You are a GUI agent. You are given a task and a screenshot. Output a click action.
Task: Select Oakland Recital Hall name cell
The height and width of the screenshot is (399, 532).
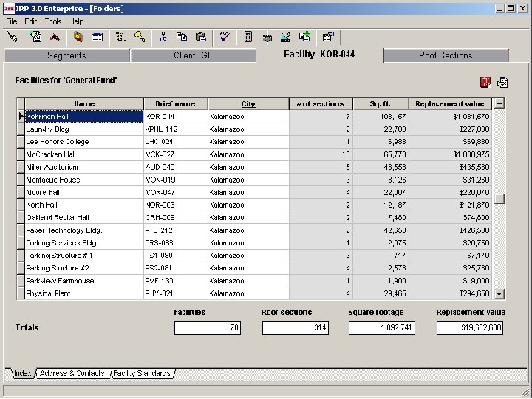coord(84,217)
